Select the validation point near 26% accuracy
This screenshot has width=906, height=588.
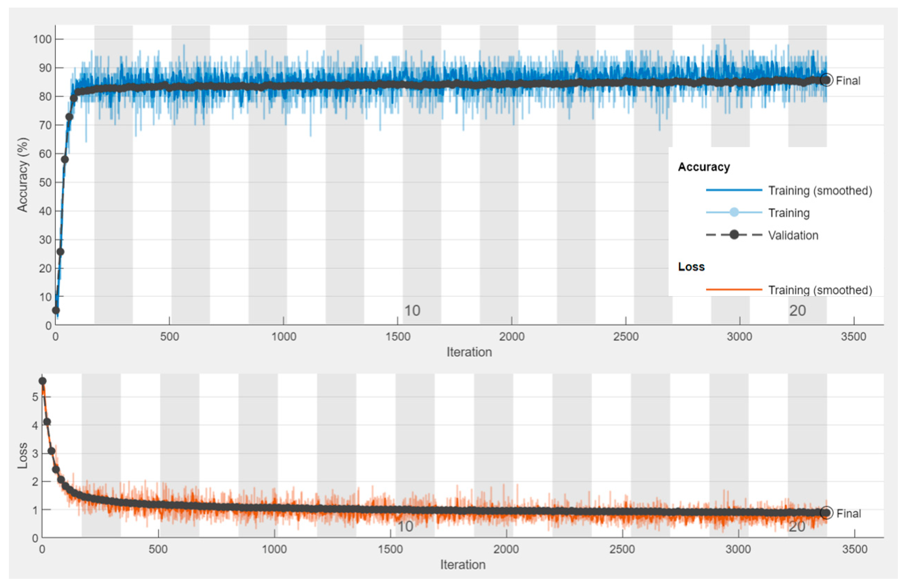click(60, 251)
